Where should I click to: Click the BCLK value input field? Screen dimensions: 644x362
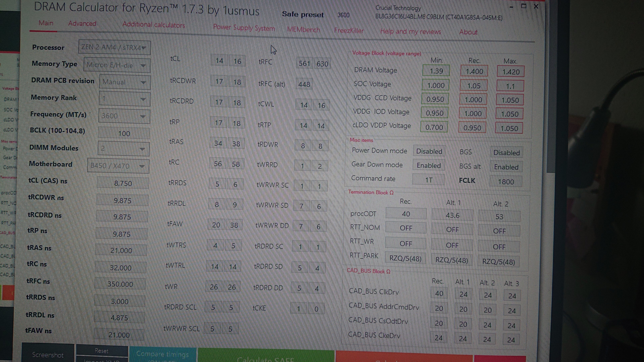pyautogui.click(x=124, y=133)
